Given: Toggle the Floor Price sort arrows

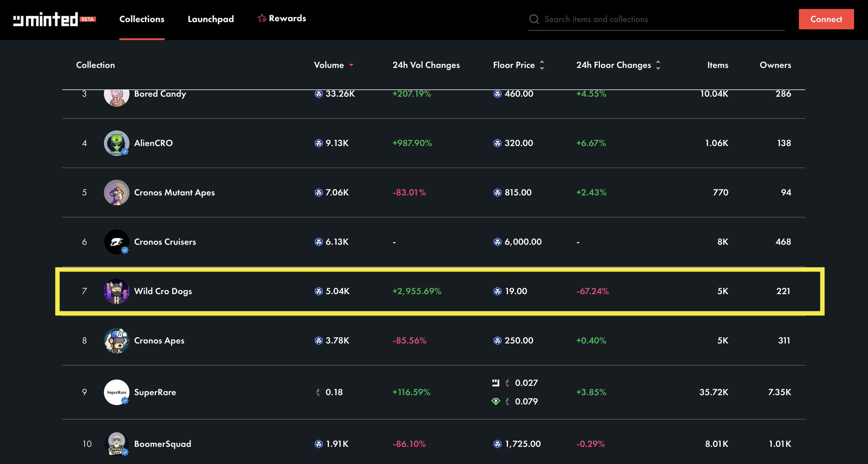Looking at the screenshot, I should [x=542, y=65].
